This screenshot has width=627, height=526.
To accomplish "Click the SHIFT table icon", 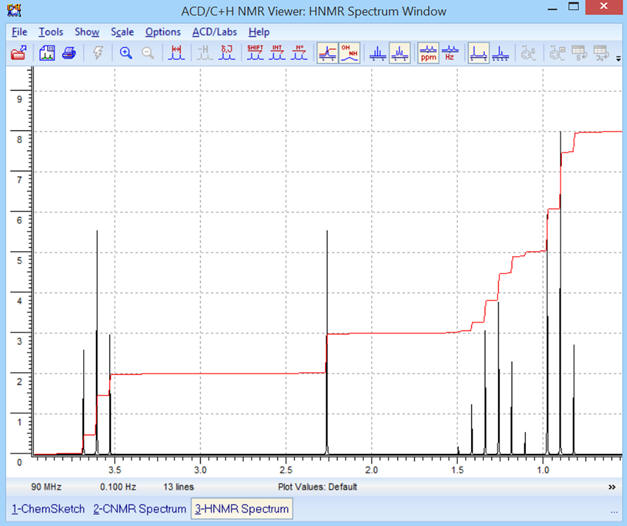I will point(255,53).
